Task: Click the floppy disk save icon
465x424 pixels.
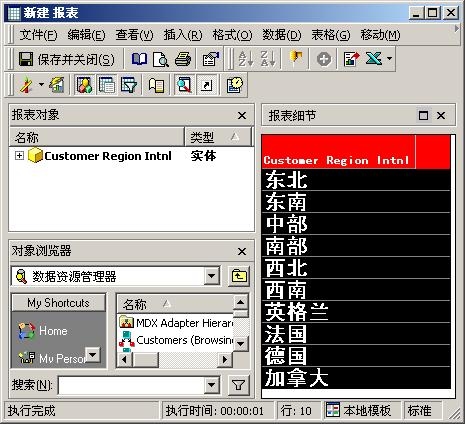Action: tap(26, 59)
